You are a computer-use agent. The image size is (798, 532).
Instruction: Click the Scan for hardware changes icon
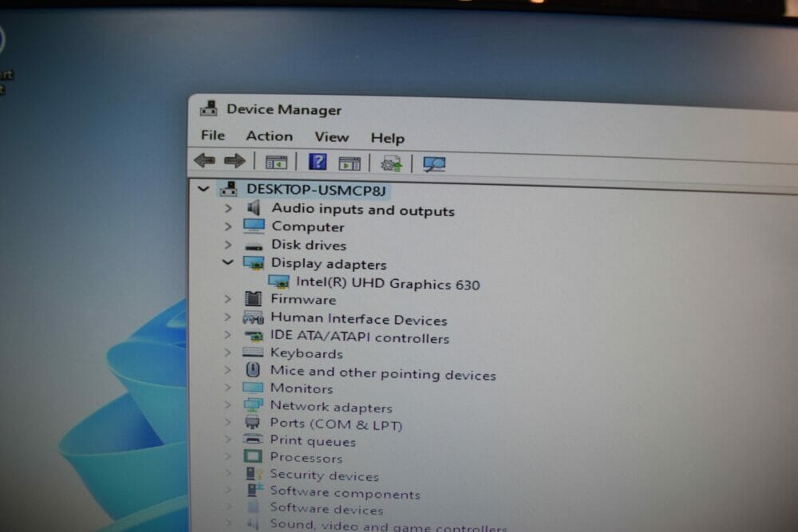coord(434,164)
